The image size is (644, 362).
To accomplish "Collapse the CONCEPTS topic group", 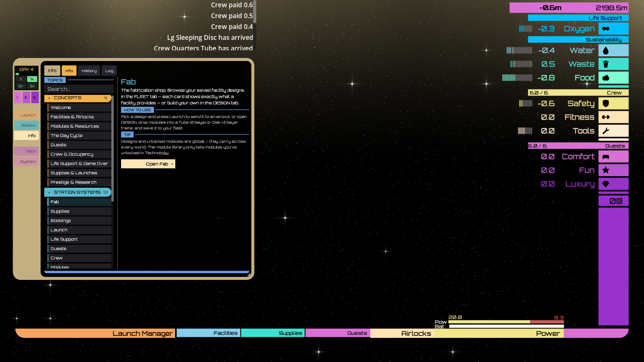I will 77,98.
